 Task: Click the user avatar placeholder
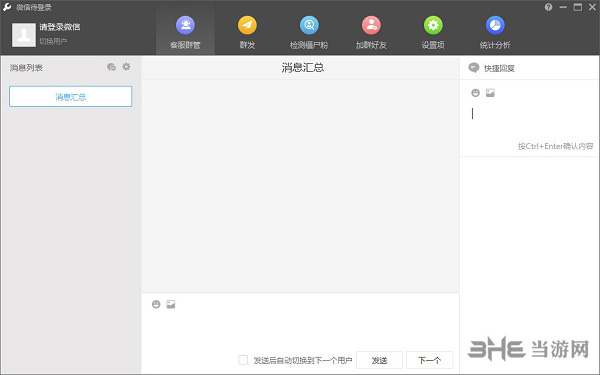(24, 34)
